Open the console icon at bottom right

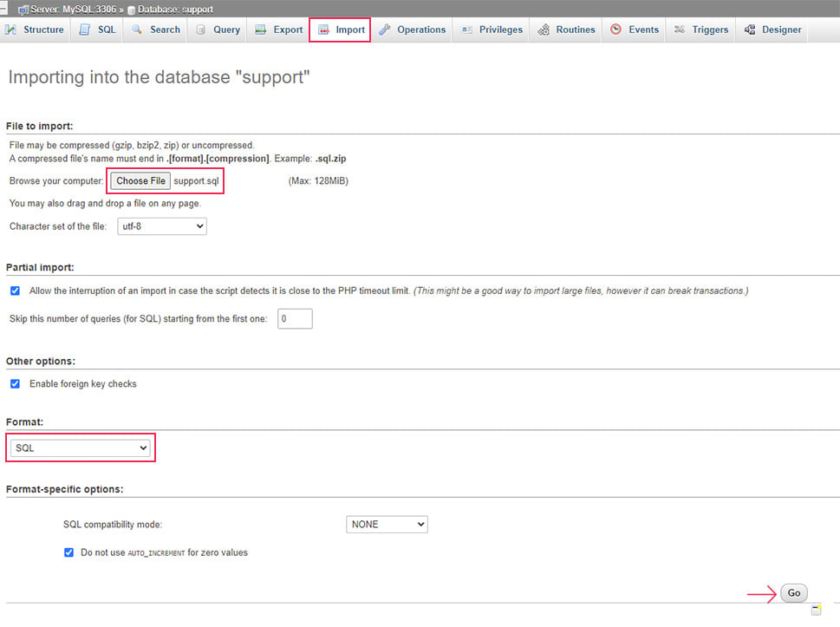[x=816, y=610]
